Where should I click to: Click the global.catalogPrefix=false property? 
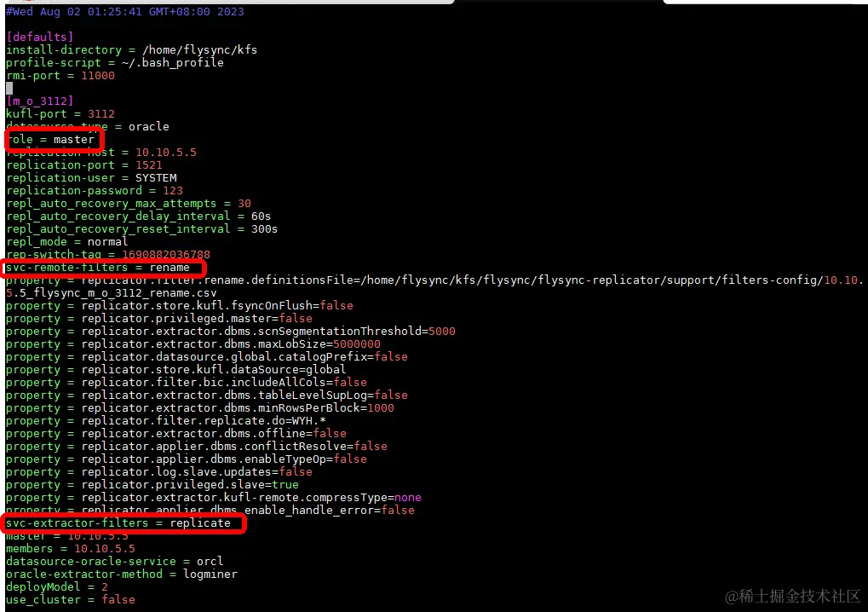click(x=206, y=356)
